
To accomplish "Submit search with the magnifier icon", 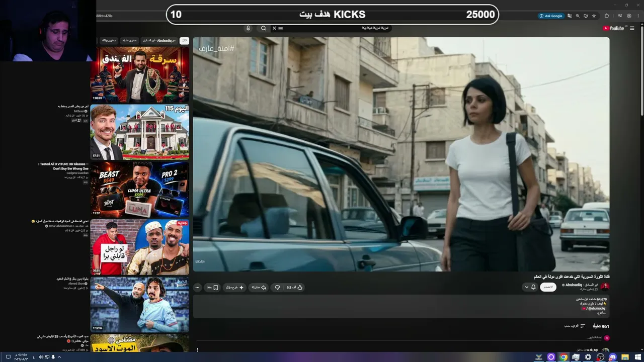I will (263, 28).
